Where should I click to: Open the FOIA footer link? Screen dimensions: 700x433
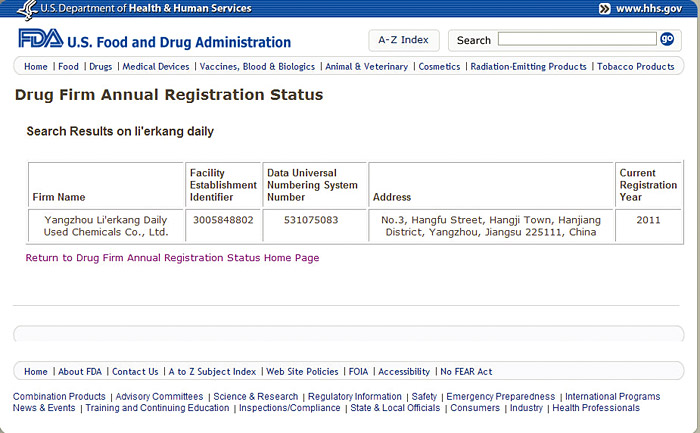click(358, 371)
